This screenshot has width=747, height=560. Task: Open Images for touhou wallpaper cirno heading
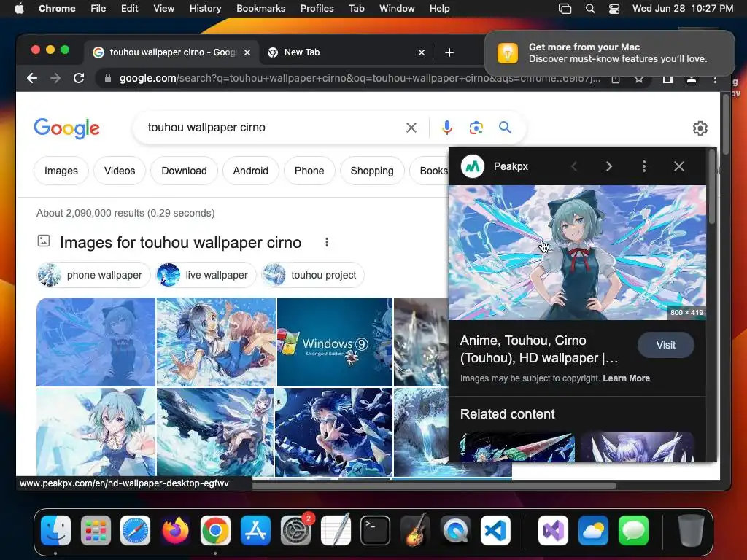click(x=181, y=242)
